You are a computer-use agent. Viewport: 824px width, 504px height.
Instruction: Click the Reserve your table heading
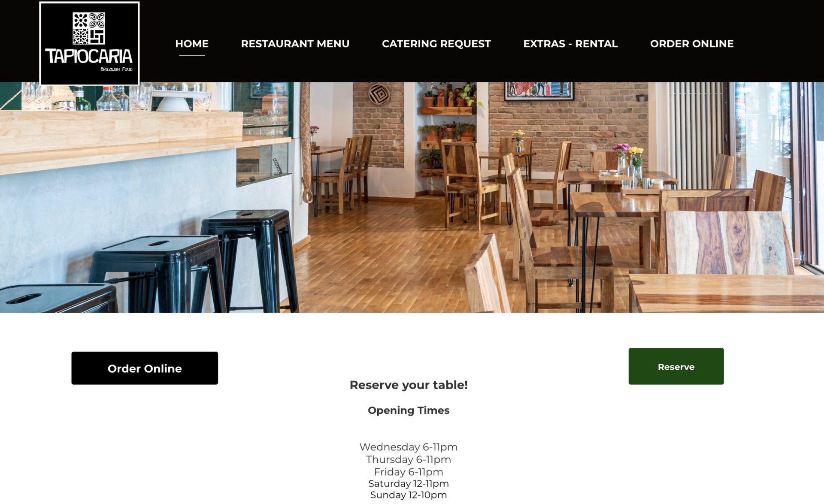pos(409,385)
